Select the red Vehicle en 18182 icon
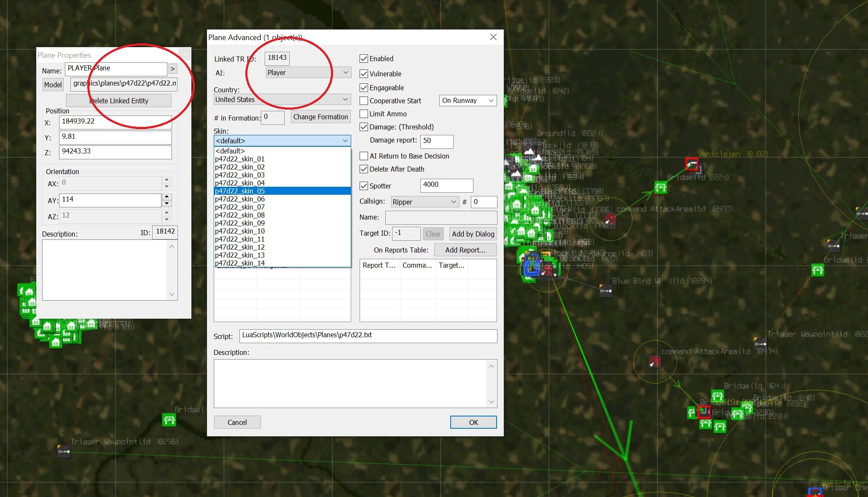 692,164
